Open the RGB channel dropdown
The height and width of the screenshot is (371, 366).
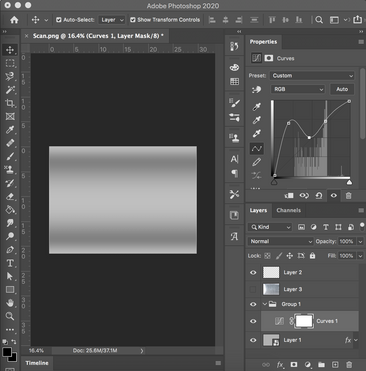[297, 89]
